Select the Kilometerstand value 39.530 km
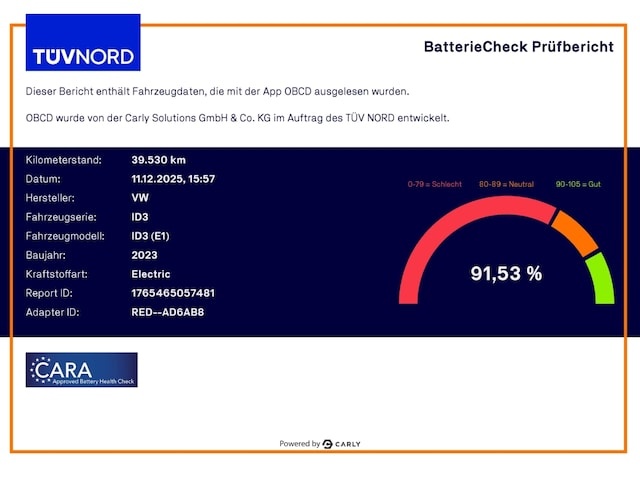This screenshot has height=480, width=640. point(158,160)
